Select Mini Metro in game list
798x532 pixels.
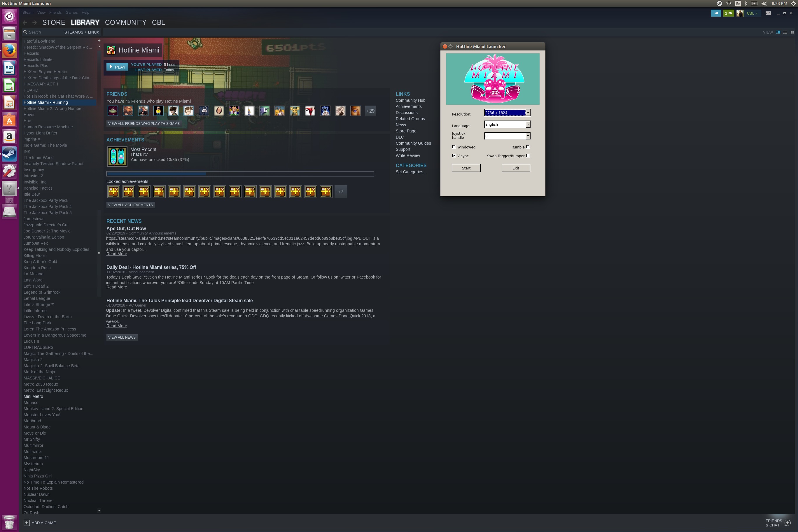33,396
